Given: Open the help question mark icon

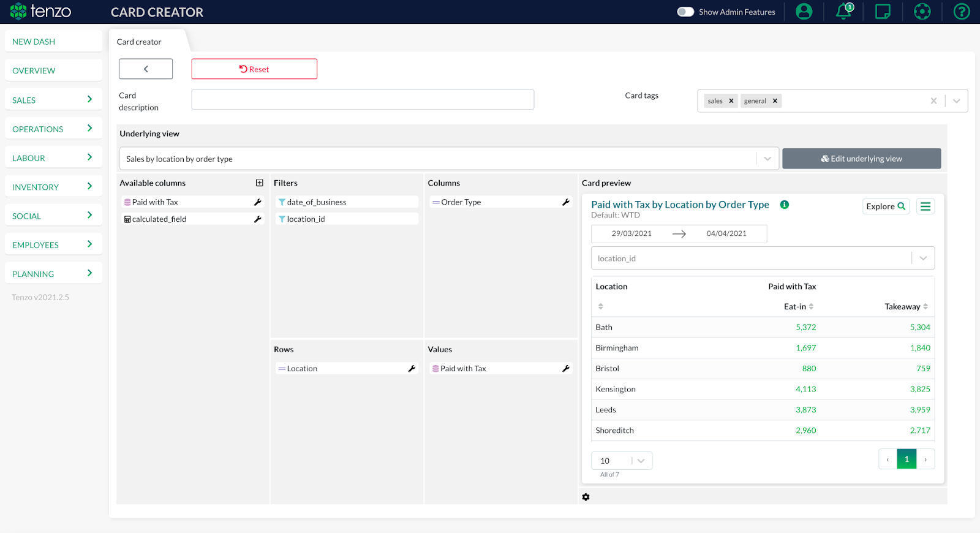Looking at the screenshot, I should 962,12.
